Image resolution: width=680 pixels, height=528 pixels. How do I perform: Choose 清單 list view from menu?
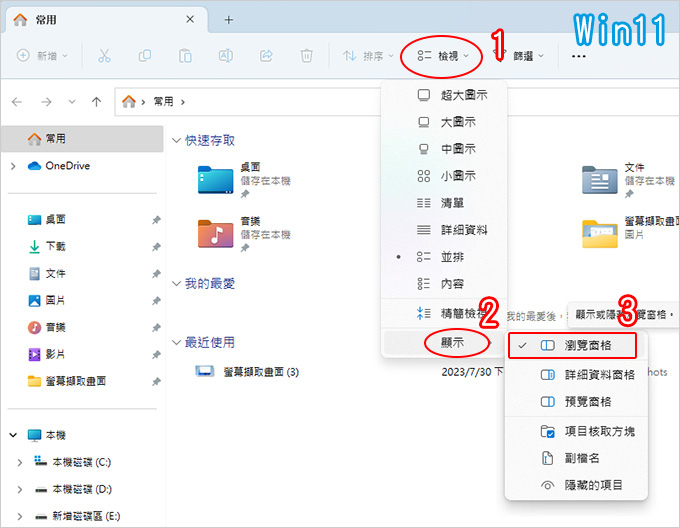(x=444, y=203)
